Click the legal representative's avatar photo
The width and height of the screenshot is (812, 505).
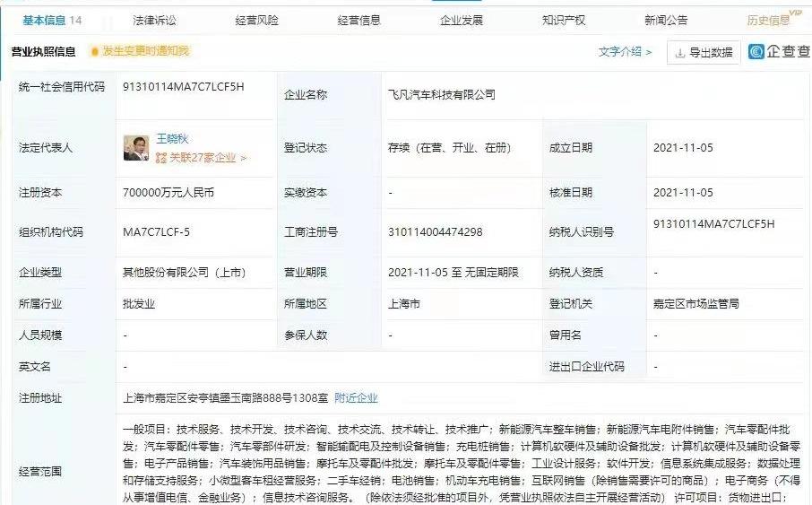point(136,148)
